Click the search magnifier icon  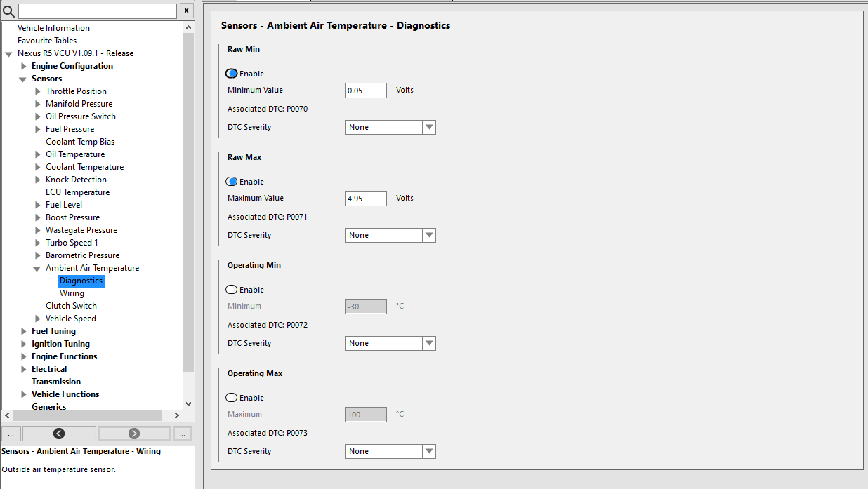8,11
